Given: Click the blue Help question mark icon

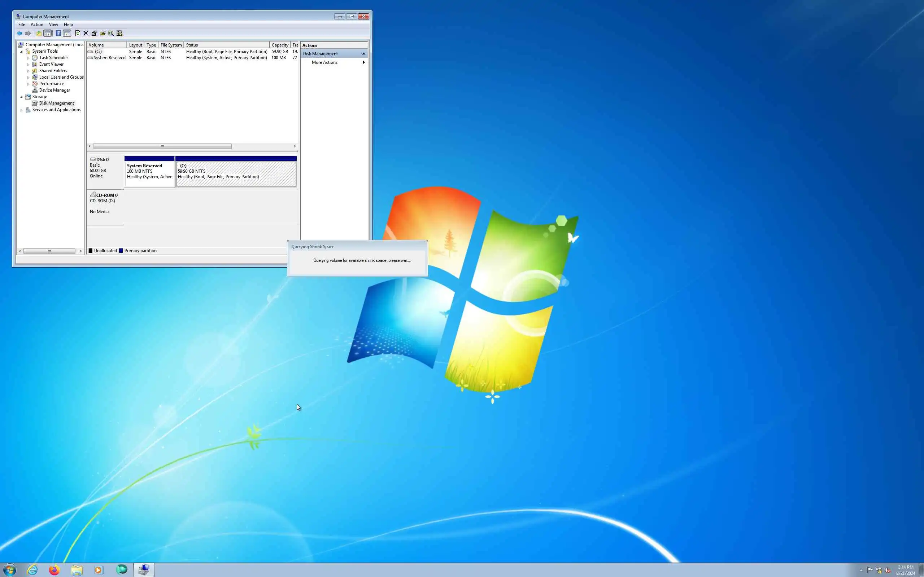Looking at the screenshot, I should pos(58,33).
